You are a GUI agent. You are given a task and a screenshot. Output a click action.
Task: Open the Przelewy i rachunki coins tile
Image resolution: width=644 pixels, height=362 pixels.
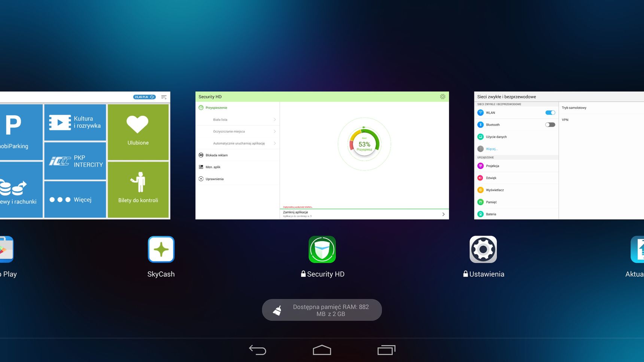click(x=21, y=190)
